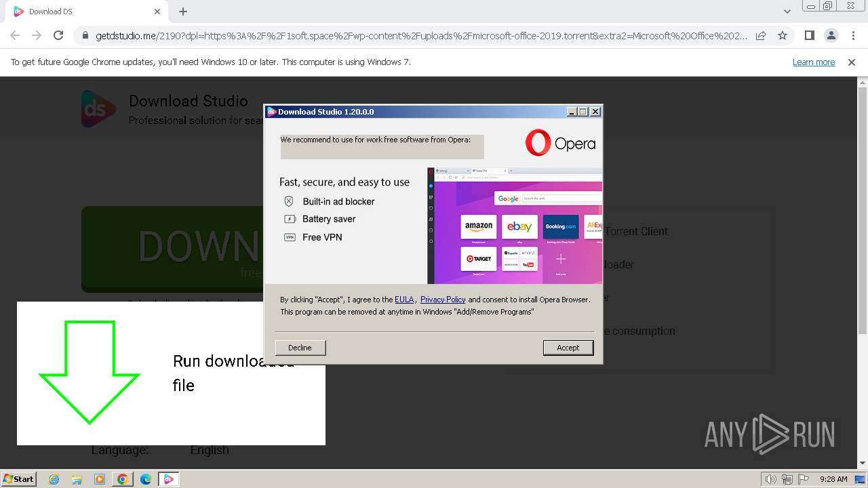Click the volume speaker tray icon

tap(771, 479)
